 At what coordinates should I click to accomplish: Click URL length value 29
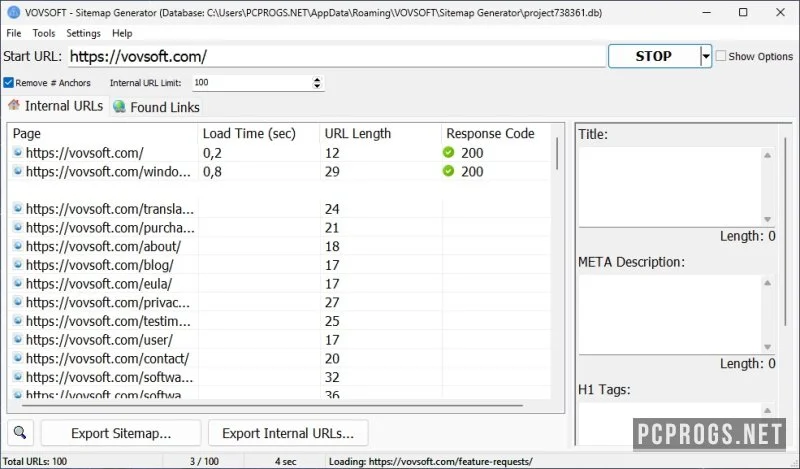(332, 171)
